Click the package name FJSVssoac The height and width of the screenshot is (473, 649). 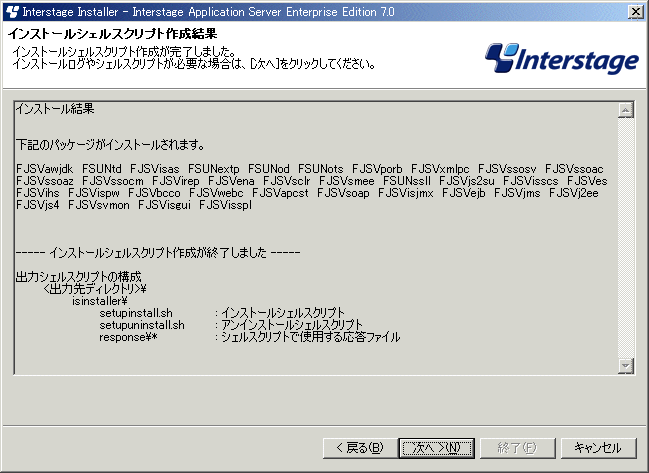pyautogui.click(x=574, y=169)
